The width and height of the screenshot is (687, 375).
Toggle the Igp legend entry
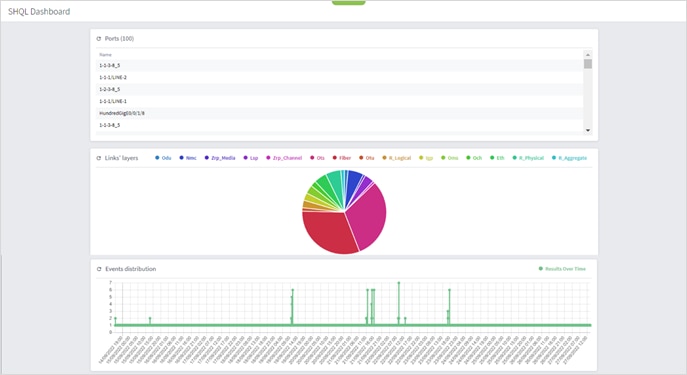tap(426, 158)
